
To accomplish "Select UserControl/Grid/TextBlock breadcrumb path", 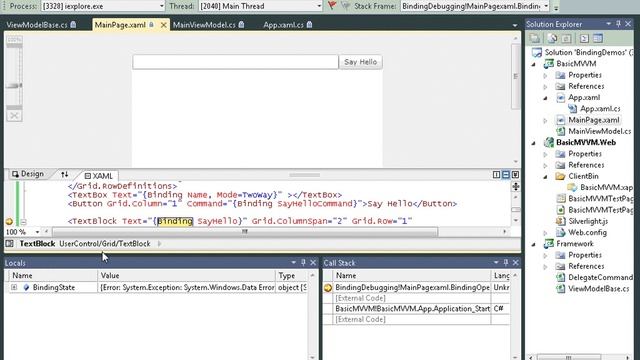I will [105, 244].
